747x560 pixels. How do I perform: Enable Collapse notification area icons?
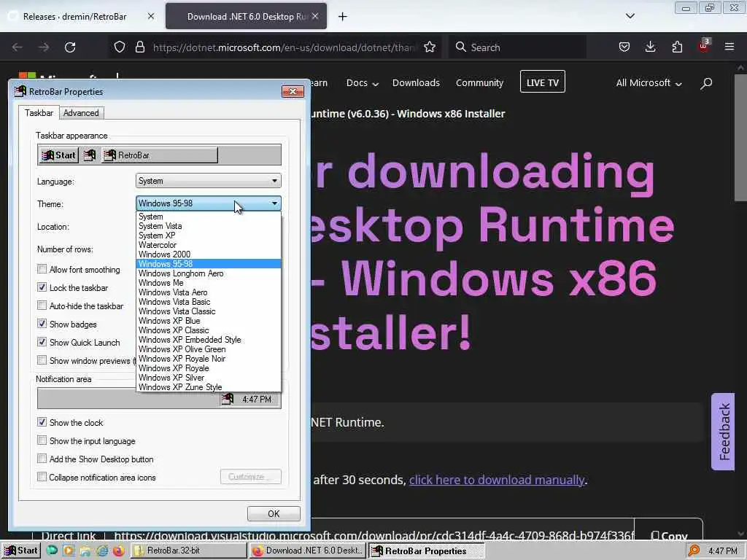pos(42,477)
